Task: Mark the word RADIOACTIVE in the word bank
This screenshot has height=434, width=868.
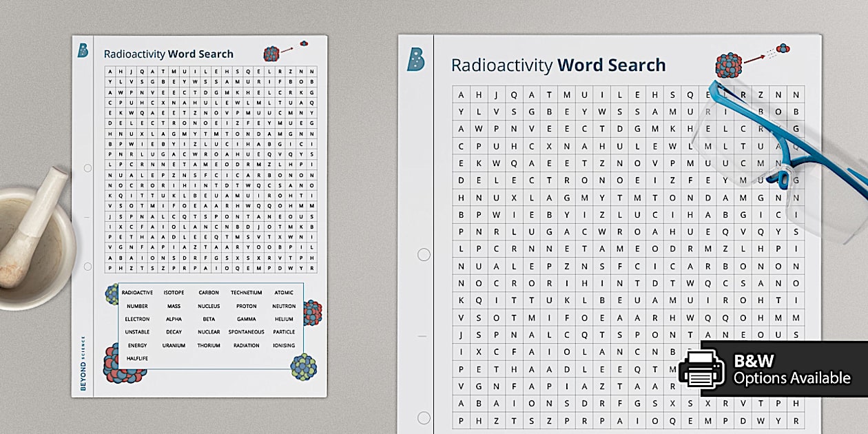Action: (x=138, y=293)
